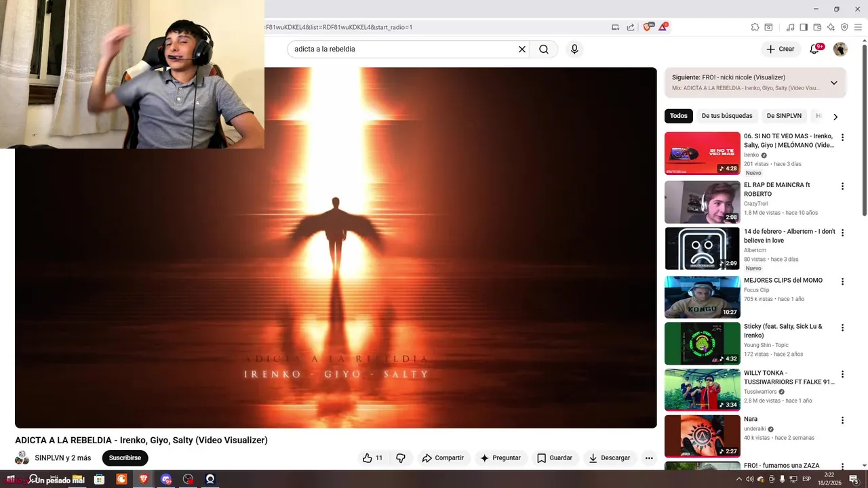Click the install/cast screen icon in address bar
Viewport: 868px width, 488px height.
(x=616, y=27)
